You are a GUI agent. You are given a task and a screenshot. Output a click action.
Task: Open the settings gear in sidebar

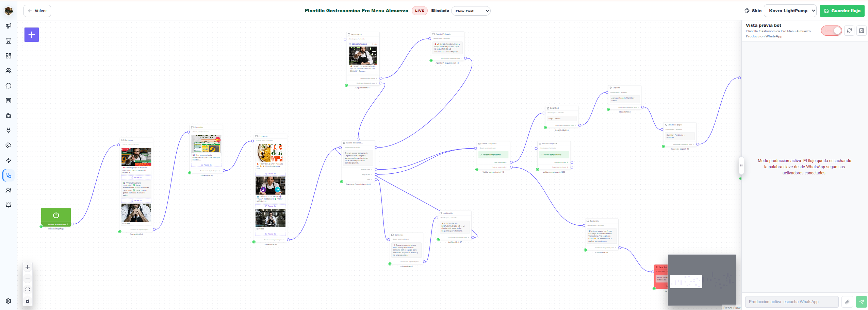(9, 301)
